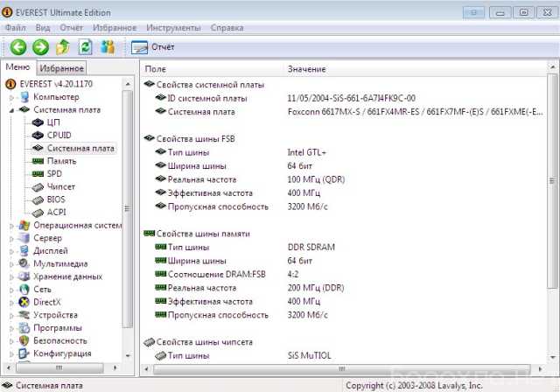The width and height of the screenshot is (560, 392).
Task: Expand the Компьютер tree node
Action: 12,97
